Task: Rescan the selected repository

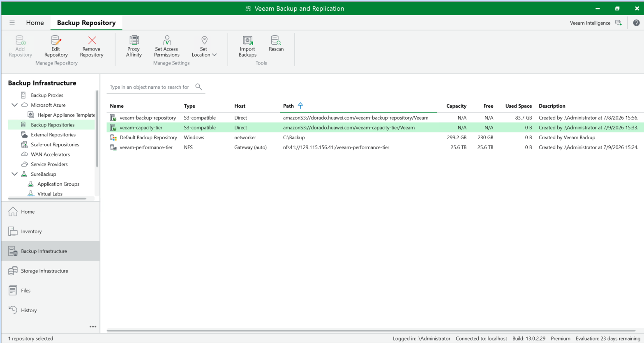Action: point(276,44)
